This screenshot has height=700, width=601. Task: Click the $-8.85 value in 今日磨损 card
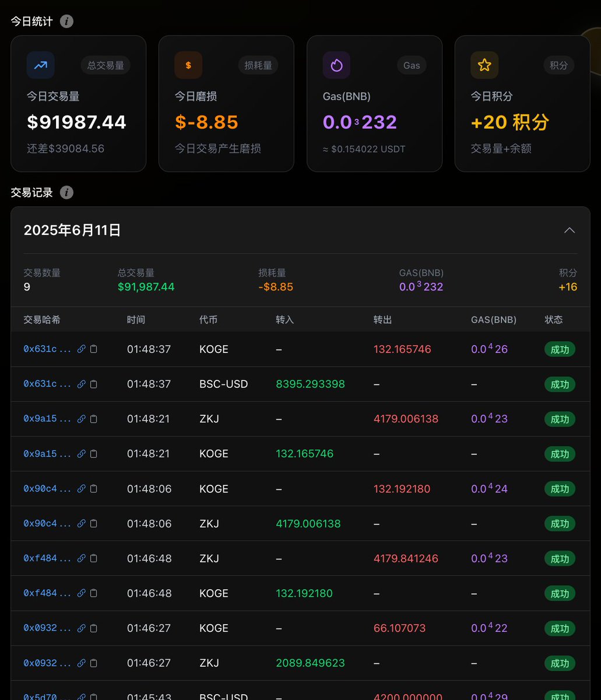206,122
